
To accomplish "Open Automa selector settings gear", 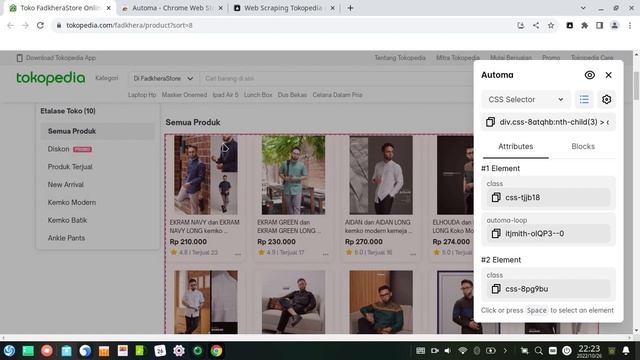I will pos(607,100).
